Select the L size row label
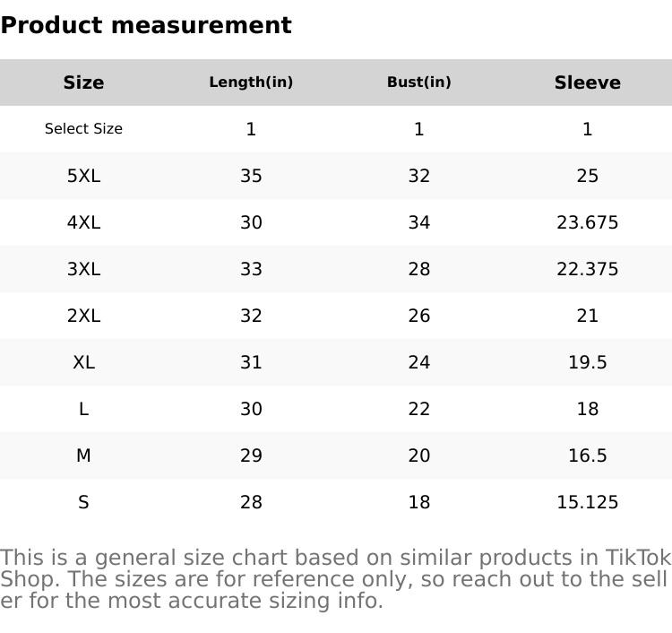 (83, 409)
